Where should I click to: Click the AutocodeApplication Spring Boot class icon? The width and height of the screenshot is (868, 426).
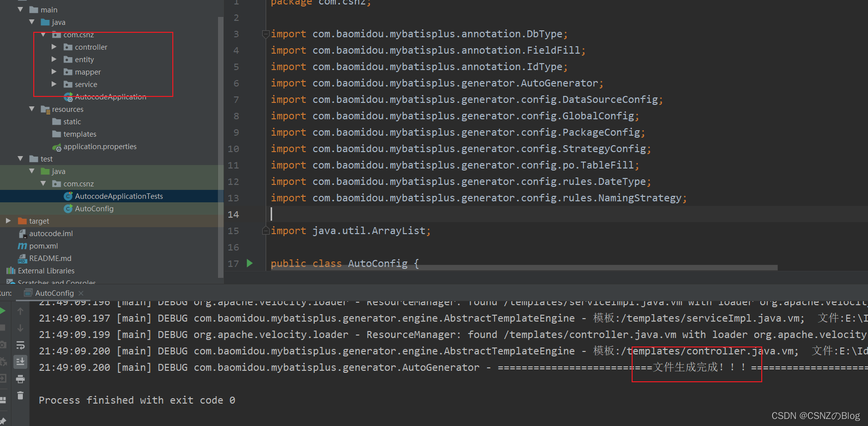pyautogui.click(x=69, y=97)
